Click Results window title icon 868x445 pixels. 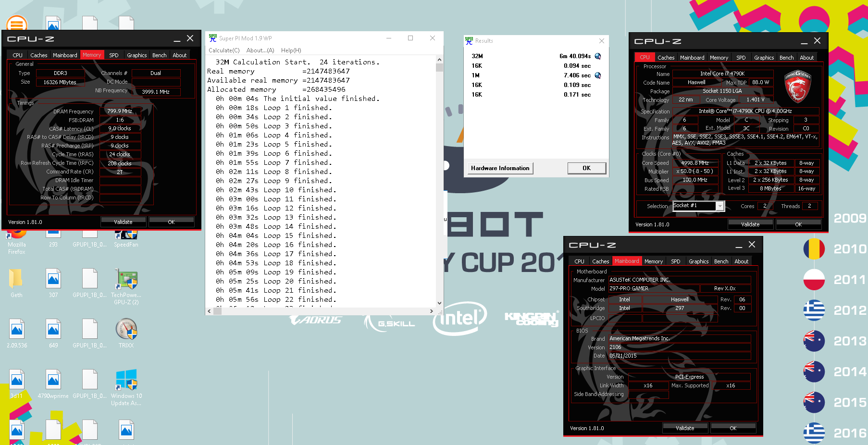(469, 41)
